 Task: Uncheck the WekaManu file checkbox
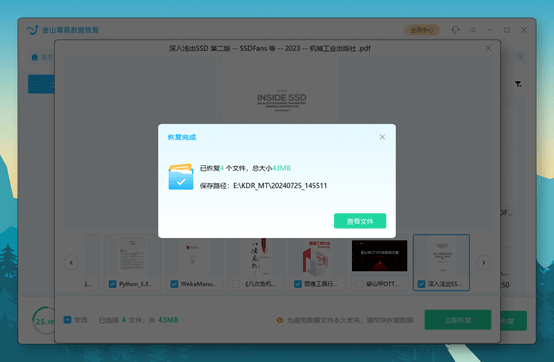click(x=174, y=284)
